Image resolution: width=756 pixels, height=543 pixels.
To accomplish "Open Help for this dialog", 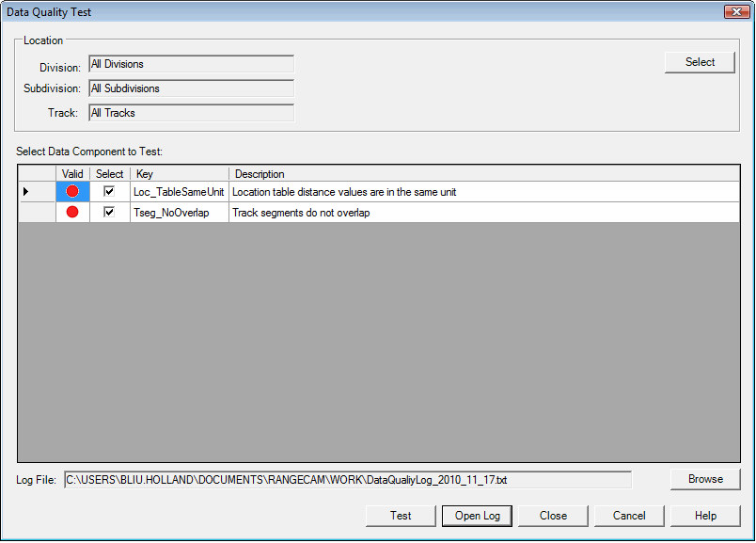I will [705, 516].
